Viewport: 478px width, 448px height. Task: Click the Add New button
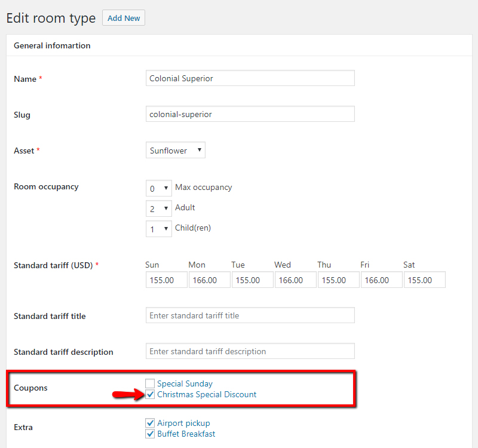pos(123,17)
